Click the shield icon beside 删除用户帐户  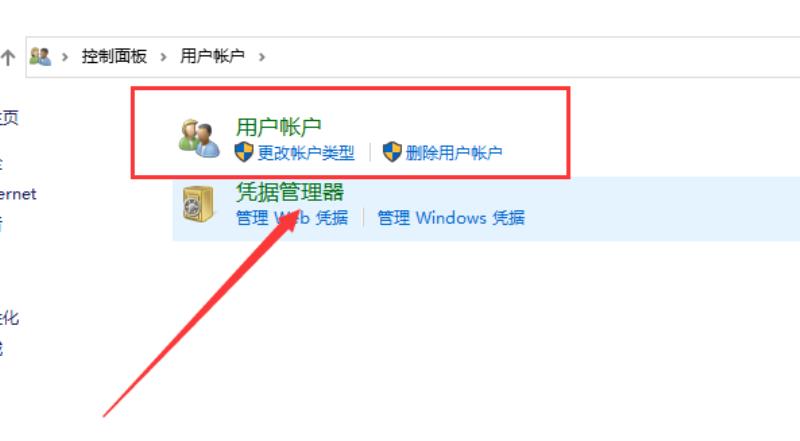(x=392, y=152)
